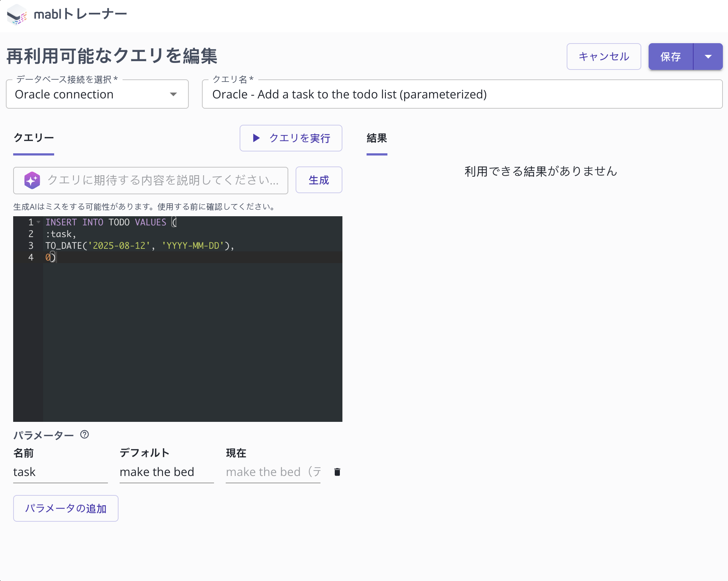Image resolution: width=728 pixels, height=581 pixels.
Task: Switch to the 結果 tab
Action: point(377,138)
